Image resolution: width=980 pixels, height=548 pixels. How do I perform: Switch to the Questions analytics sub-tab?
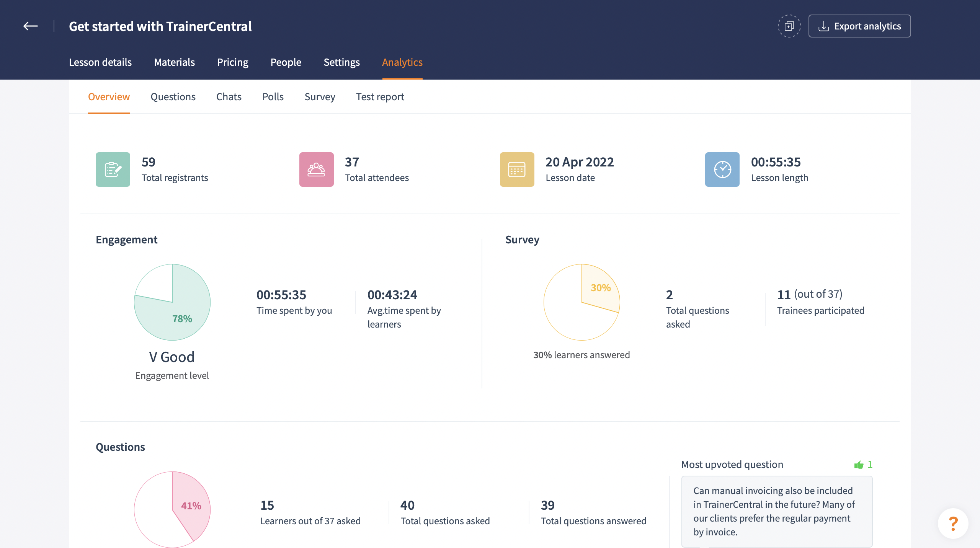tap(173, 97)
